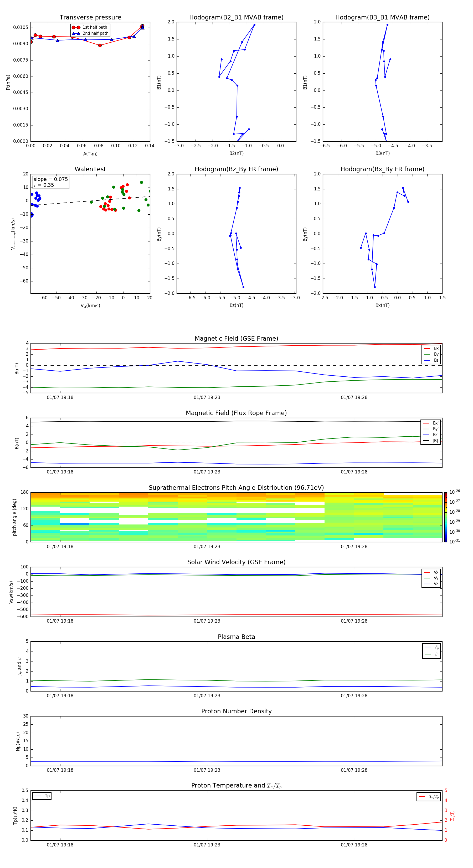Click the dashed Walen fit line
This screenshot has width=473, height=868.
coord(90,201)
